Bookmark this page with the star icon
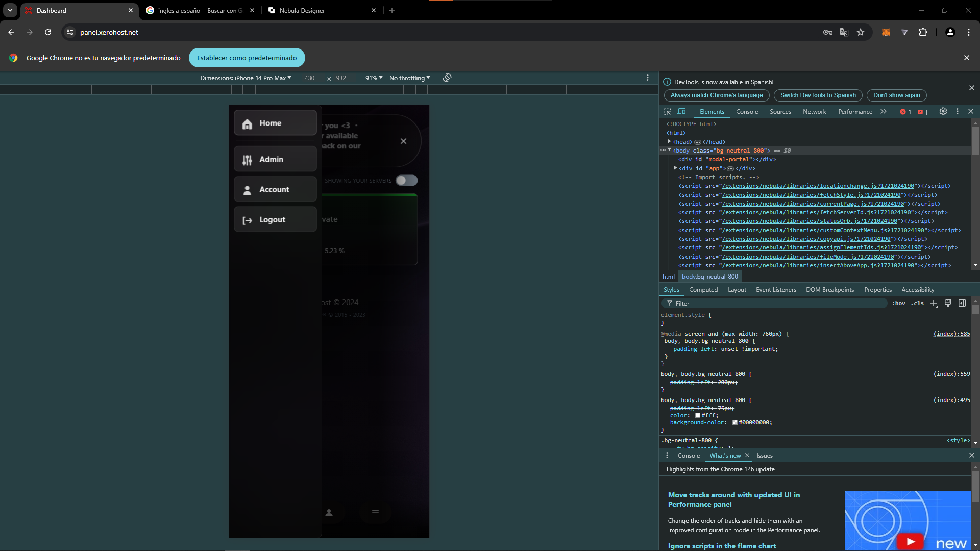The image size is (980, 551). [x=861, y=32]
